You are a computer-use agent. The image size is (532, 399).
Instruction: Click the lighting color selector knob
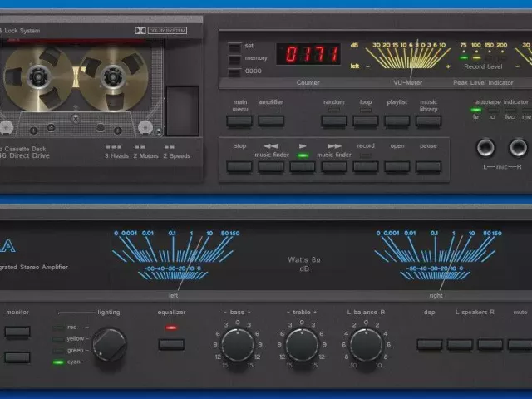[110, 345]
